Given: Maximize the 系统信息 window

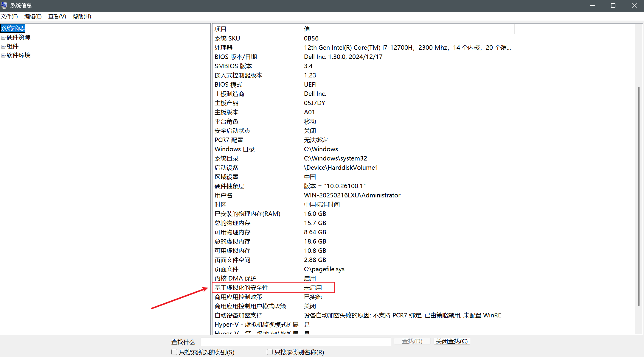Looking at the screenshot, I should click(x=613, y=6).
